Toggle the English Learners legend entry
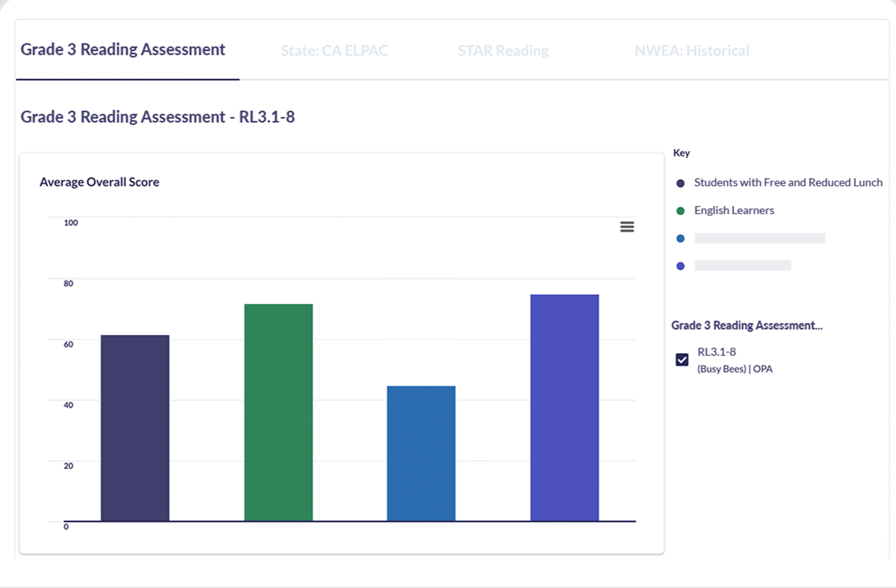896x588 pixels. pos(734,210)
